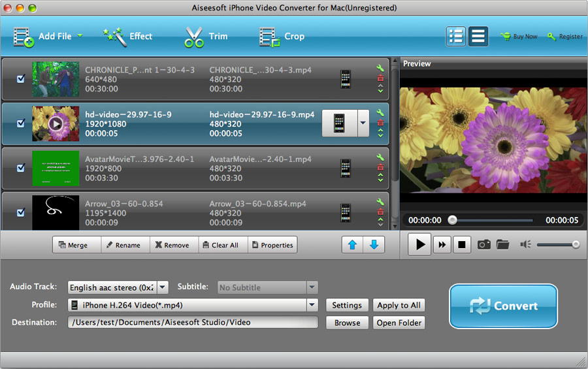Open wrench settings for CHRONICLE row
This screenshot has height=369, width=588.
click(x=380, y=68)
